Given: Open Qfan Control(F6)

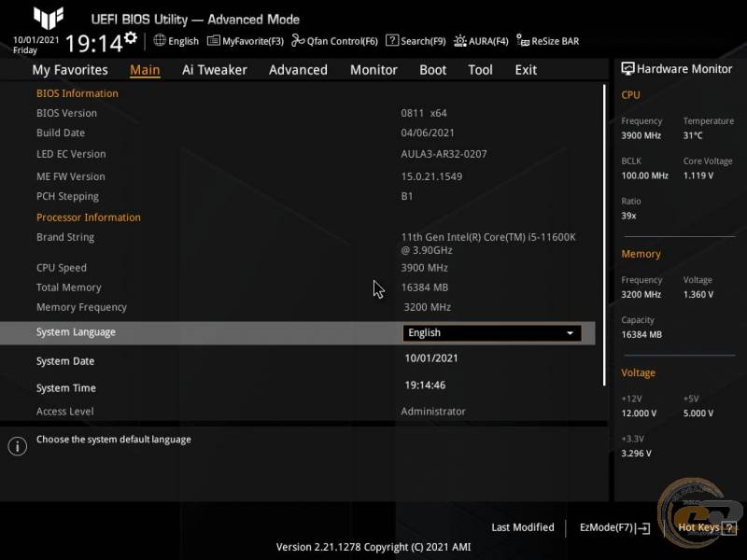Looking at the screenshot, I should (x=334, y=41).
